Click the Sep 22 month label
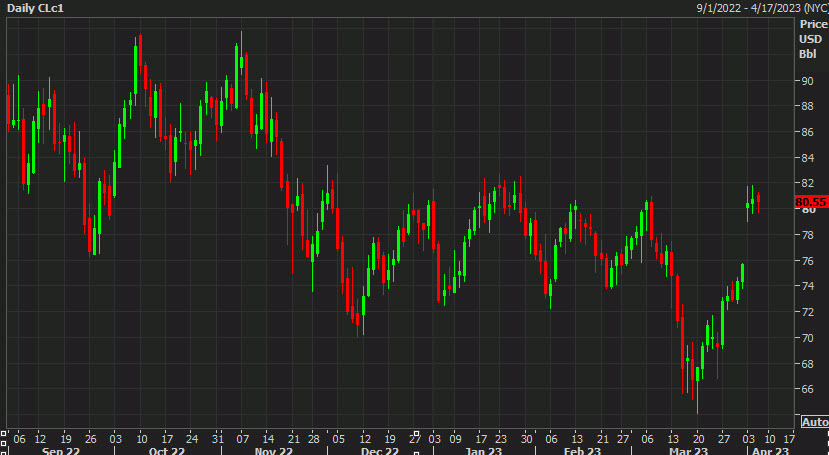 tap(60, 451)
